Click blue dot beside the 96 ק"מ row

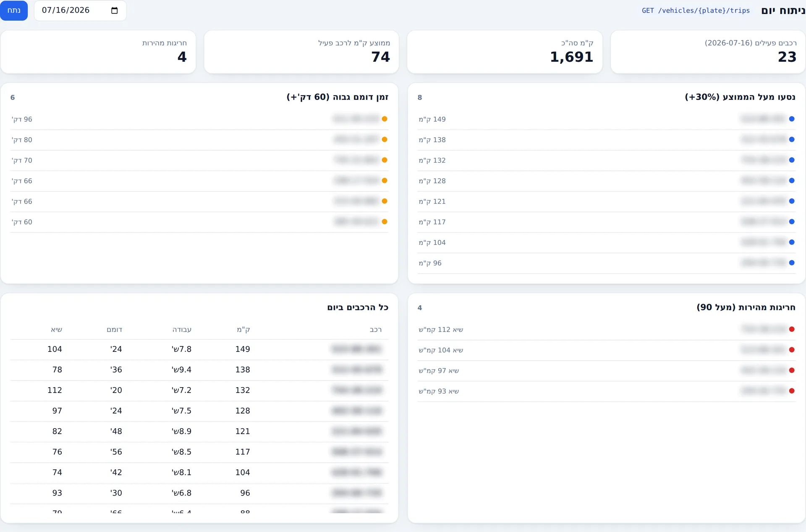(x=792, y=263)
